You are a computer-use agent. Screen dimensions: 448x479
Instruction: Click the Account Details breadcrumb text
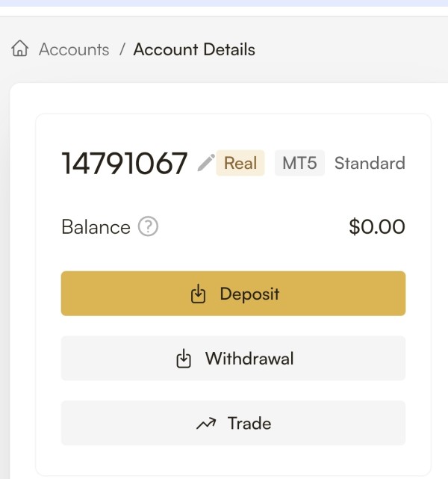click(194, 49)
